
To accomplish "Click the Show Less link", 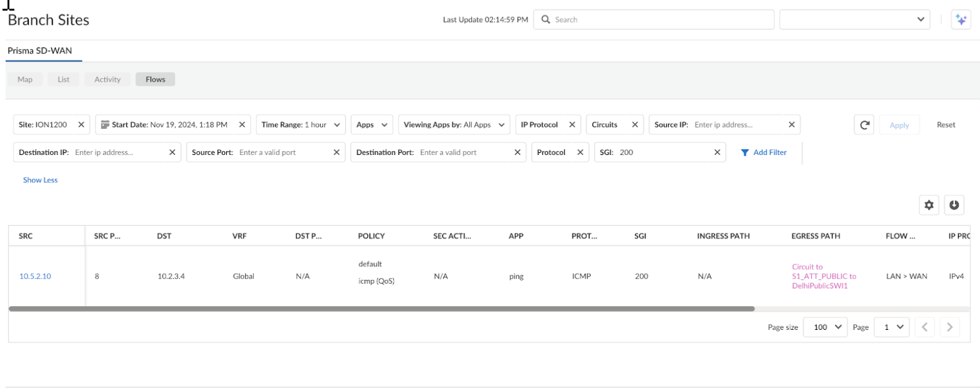I will 40,180.
